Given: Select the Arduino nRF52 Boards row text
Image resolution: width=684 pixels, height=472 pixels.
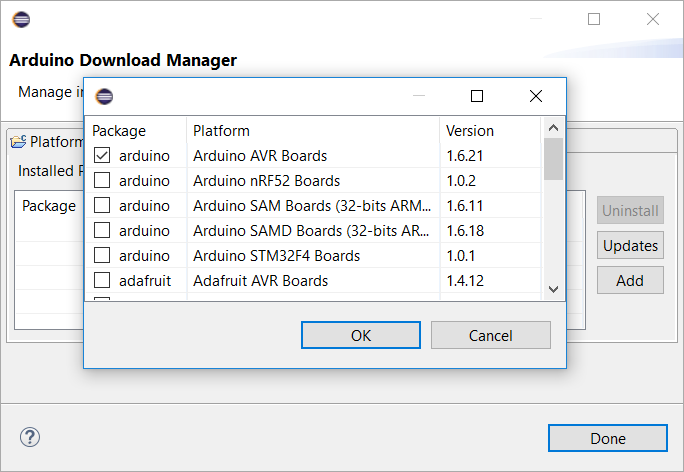Looking at the screenshot, I should point(267,181).
